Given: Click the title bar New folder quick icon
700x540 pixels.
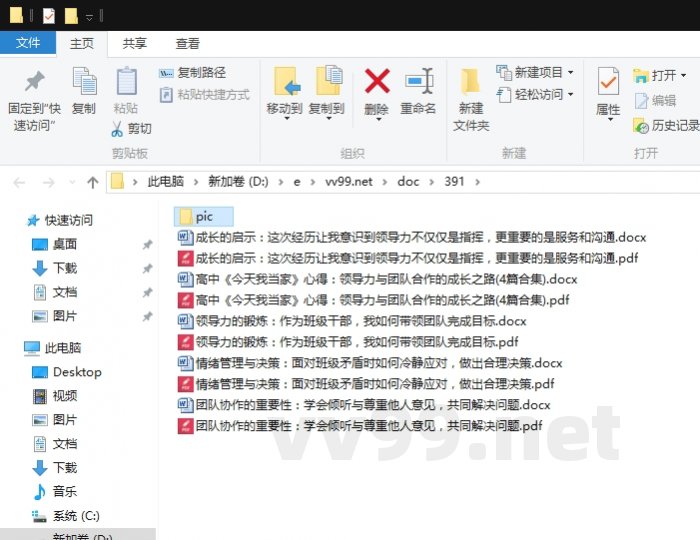Looking at the screenshot, I should click(x=71, y=17).
